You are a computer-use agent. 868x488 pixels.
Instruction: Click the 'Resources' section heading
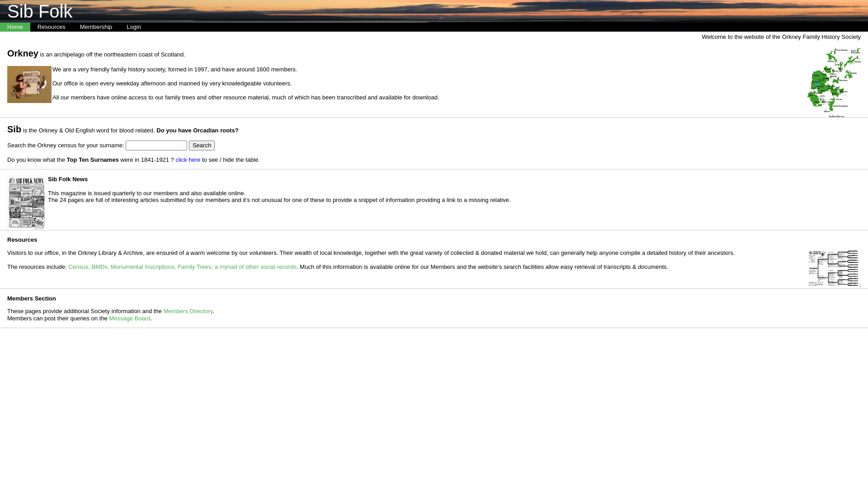pyautogui.click(x=22, y=240)
